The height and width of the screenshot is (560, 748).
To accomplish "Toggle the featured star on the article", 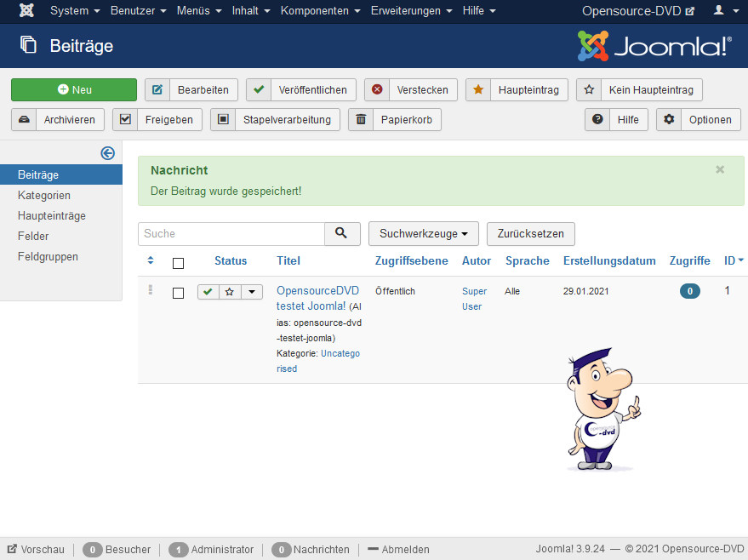I will [230, 292].
